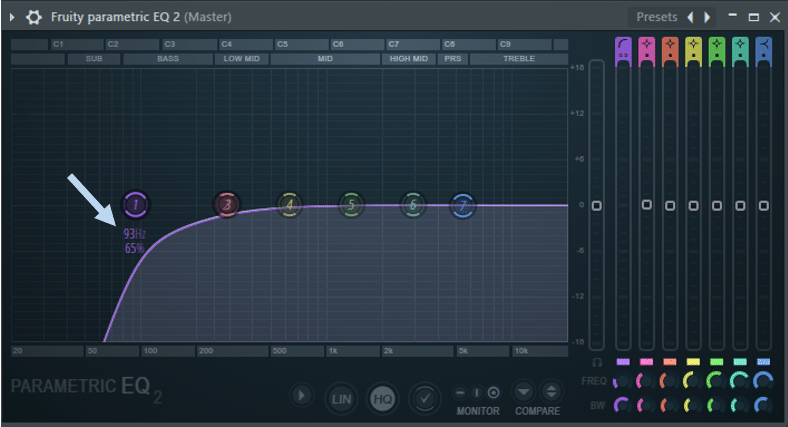Open plugin options gear icon
The height and width of the screenshot is (427, 788).
click(34, 17)
